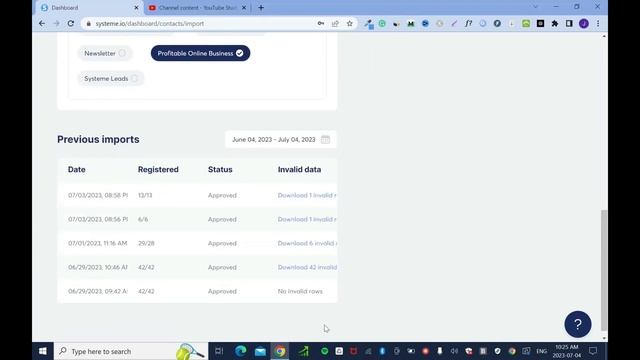640x360 pixels.
Task: Download 1 invalid rows for 08:58 import
Action: click(x=307, y=196)
